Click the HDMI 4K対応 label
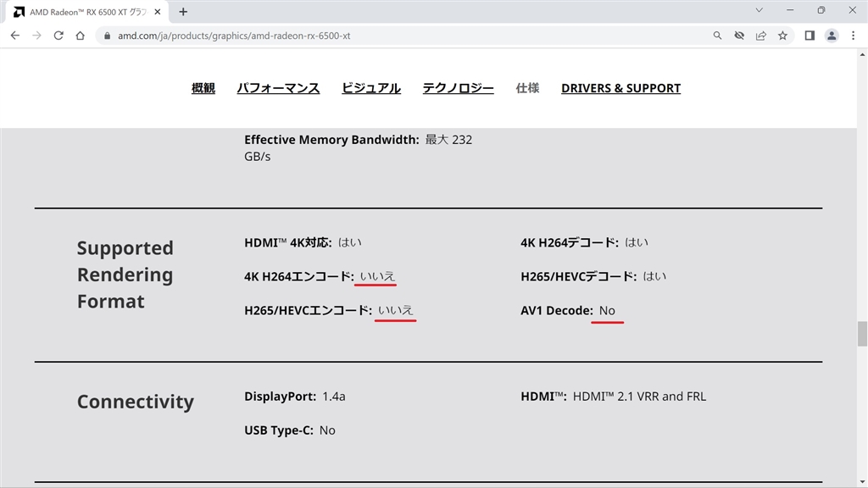 288,242
